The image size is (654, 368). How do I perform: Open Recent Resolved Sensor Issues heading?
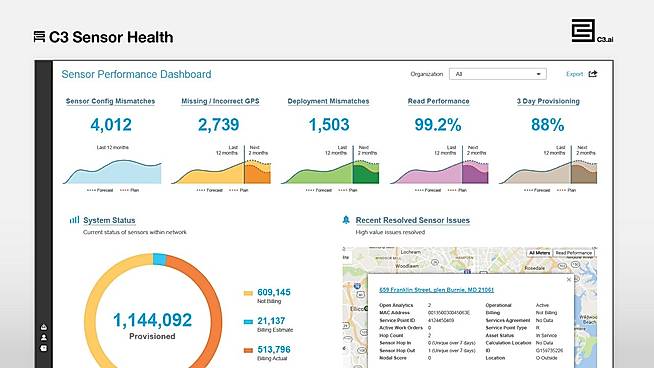click(413, 220)
